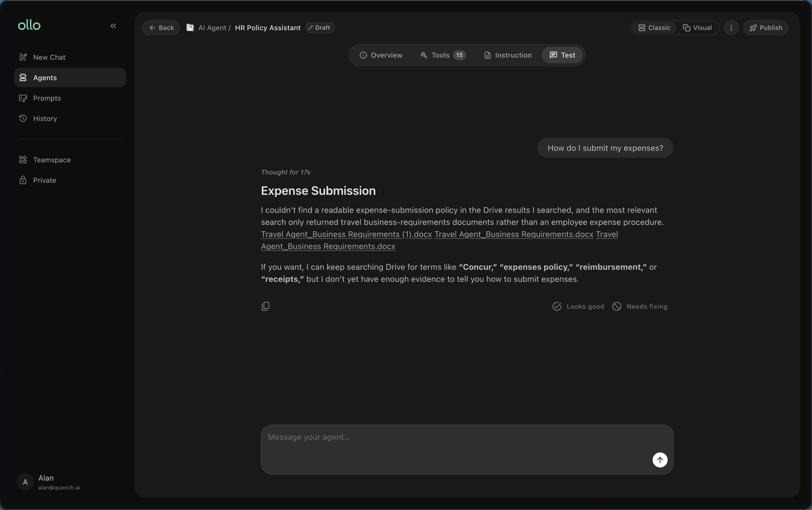Image resolution: width=812 pixels, height=510 pixels.
Task: Mark response as Needs fixing
Action: tap(639, 307)
